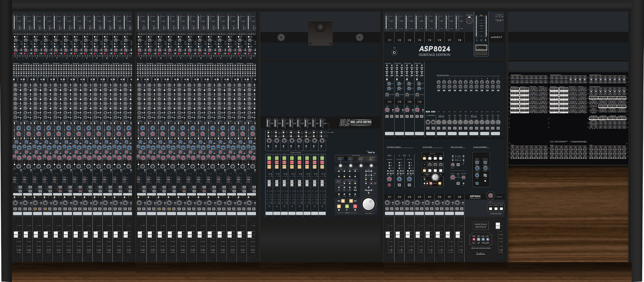Solo DLC channel 1 with orange SOLO

click(269, 167)
